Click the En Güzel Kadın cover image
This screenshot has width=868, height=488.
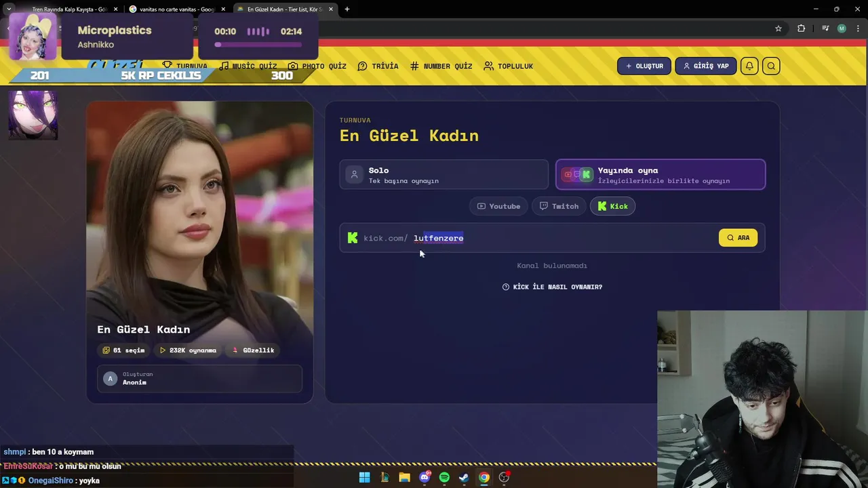(199, 252)
